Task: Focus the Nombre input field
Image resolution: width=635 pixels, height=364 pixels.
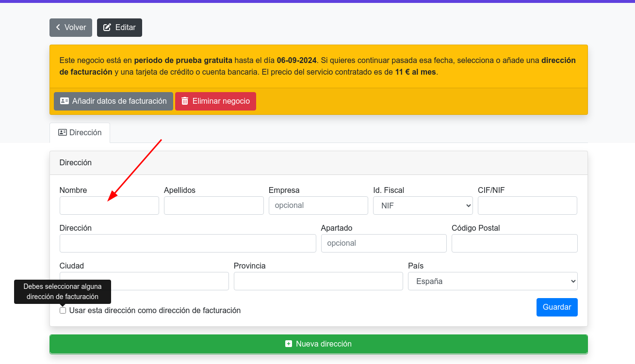Action: (x=109, y=206)
